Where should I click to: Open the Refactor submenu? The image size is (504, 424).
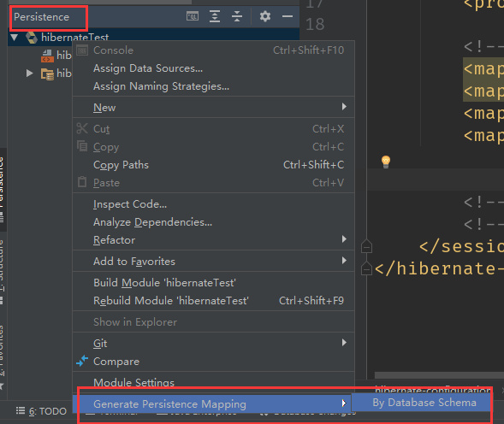coord(214,240)
